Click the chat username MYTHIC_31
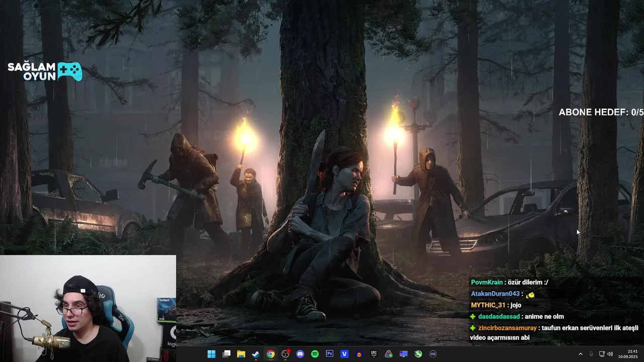The image size is (644, 362). point(488,305)
